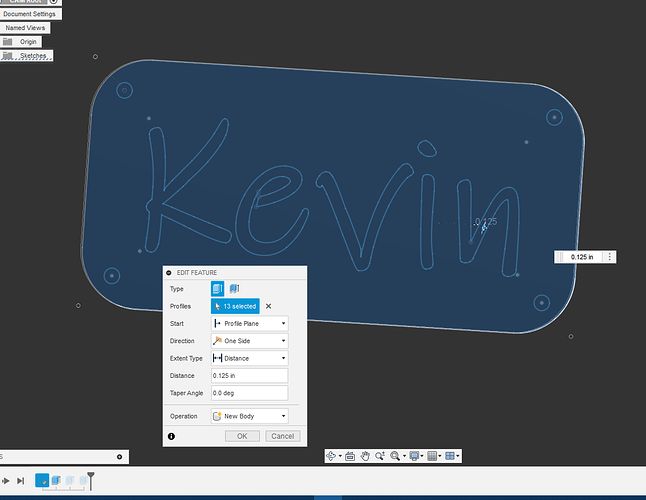This screenshot has height=500, width=646.
Task: Open Display Settings monitor icon
Action: [x=414, y=456]
